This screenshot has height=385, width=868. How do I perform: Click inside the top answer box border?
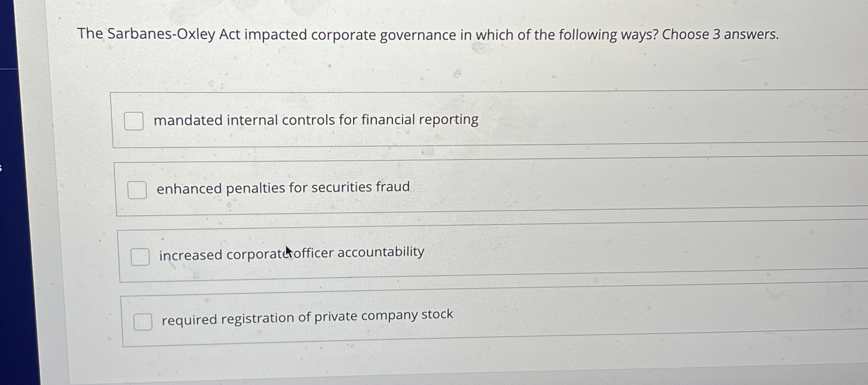(422, 96)
